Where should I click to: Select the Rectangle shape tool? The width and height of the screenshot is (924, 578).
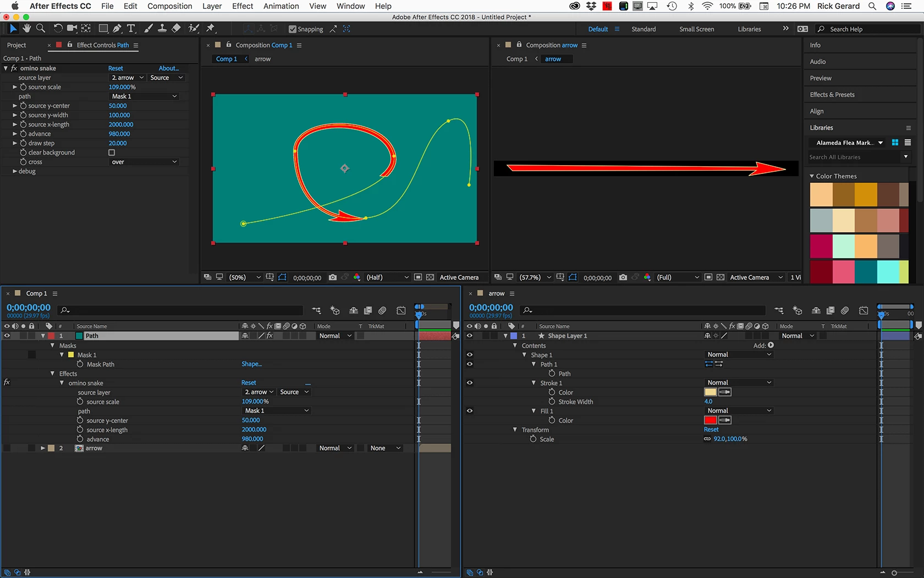pyautogui.click(x=103, y=29)
